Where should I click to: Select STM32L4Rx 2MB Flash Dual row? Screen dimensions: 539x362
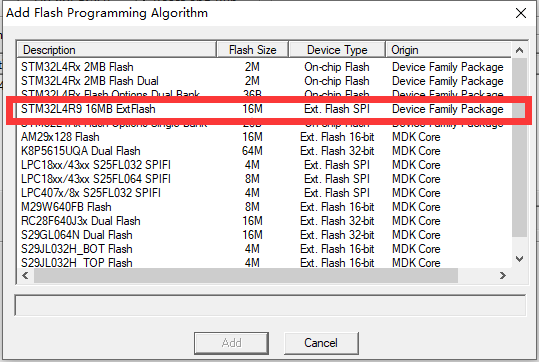coord(264,81)
